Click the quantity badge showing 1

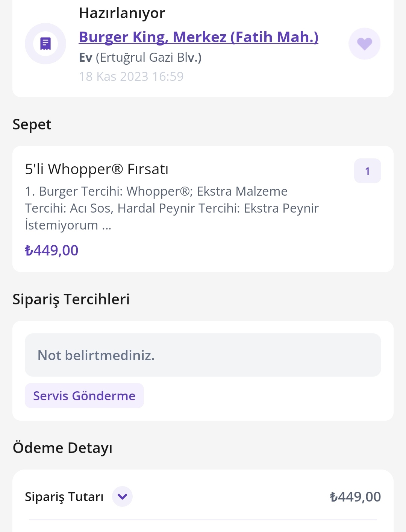click(x=368, y=171)
